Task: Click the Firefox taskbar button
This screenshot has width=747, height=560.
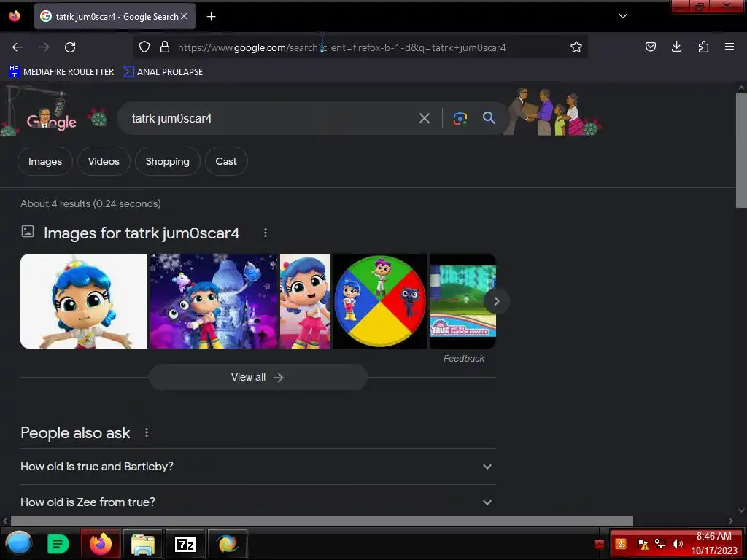Action: point(100,544)
